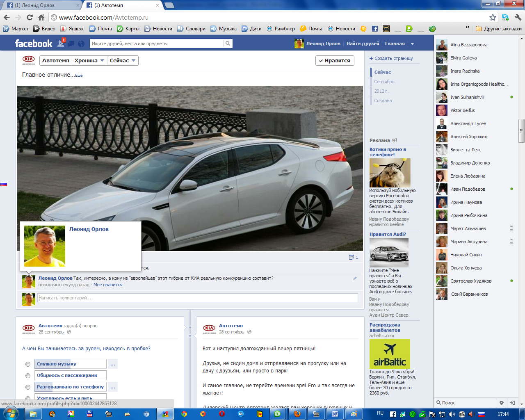This screenshot has width=525, height=420.
Task: Click search magnifier button in Facebook bar
Action: pos(228,43)
